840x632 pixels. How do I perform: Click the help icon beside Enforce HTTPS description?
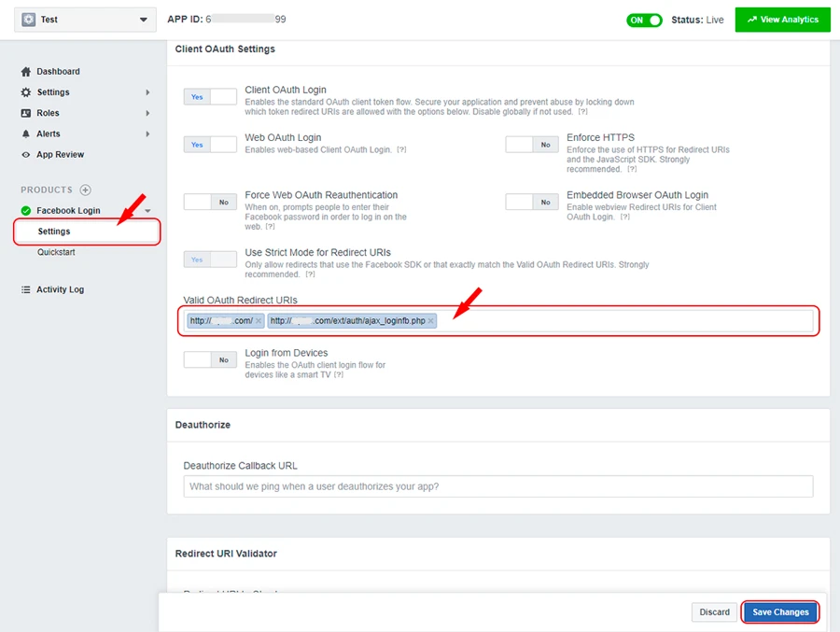point(632,170)
